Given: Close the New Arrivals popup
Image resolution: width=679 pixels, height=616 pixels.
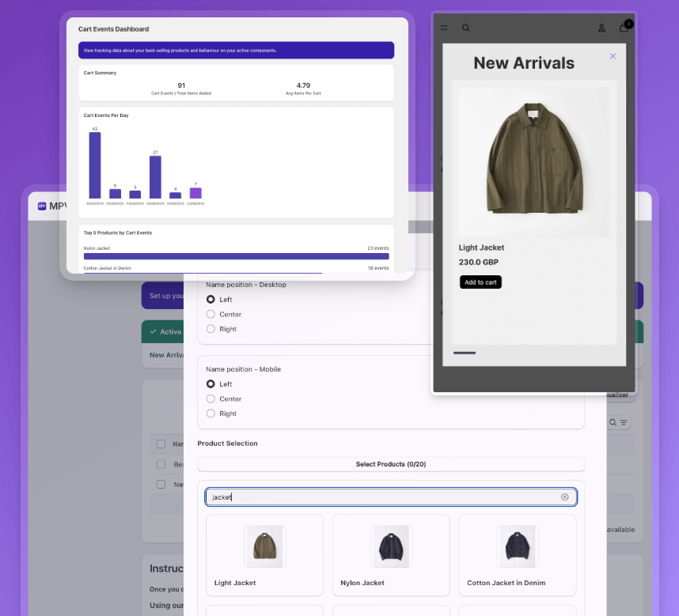Looking at the screenshot, I should [613, 56].
